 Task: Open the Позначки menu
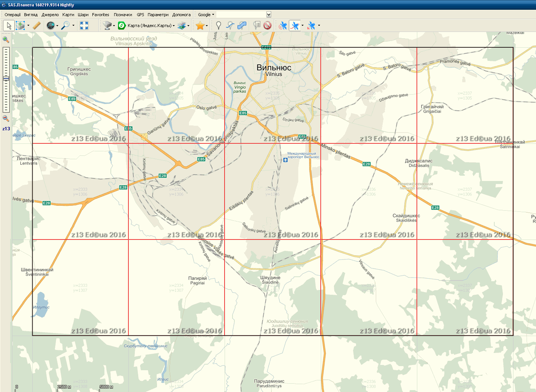pos(123,15)
